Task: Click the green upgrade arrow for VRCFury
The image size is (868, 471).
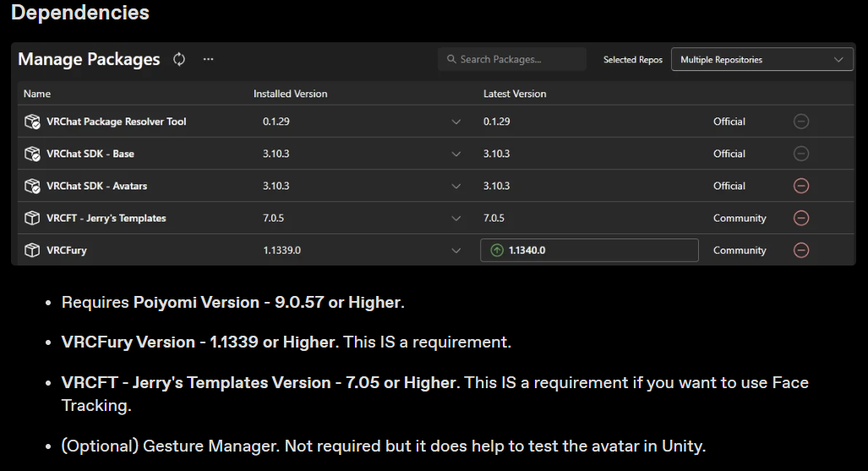Action: point(497,250)
